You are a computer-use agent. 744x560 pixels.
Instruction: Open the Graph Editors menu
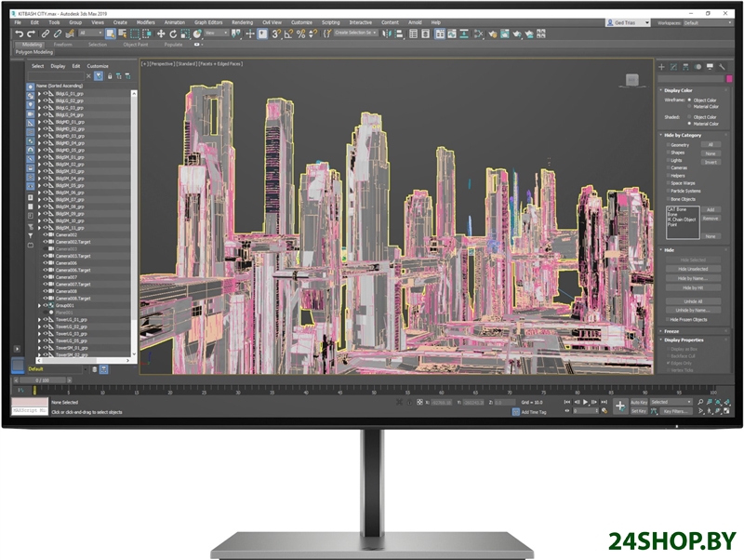coord(209,22)
